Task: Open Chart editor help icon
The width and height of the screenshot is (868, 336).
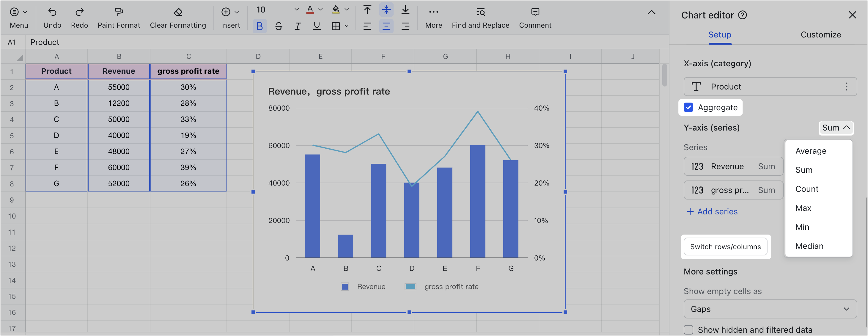Action: click(743, 15)
